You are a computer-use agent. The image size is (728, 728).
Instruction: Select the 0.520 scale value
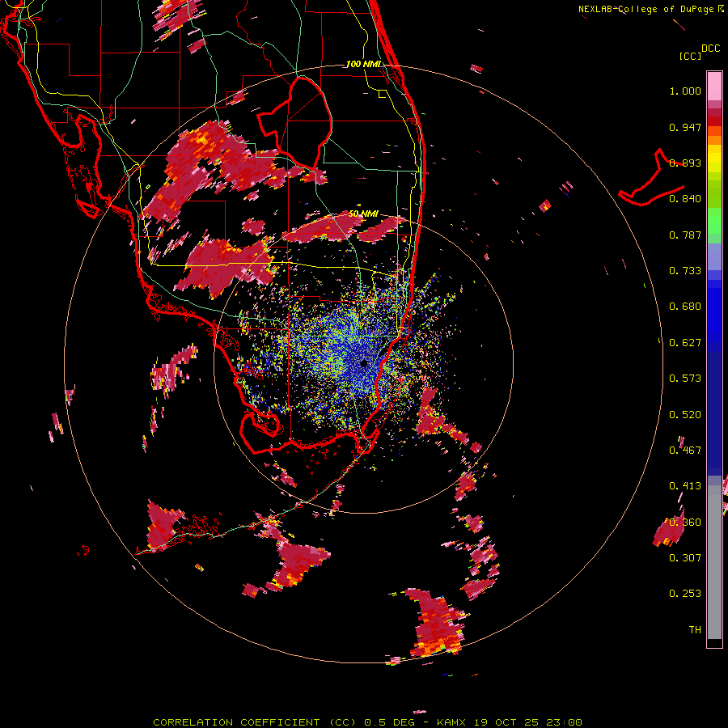tap(685, 415)
